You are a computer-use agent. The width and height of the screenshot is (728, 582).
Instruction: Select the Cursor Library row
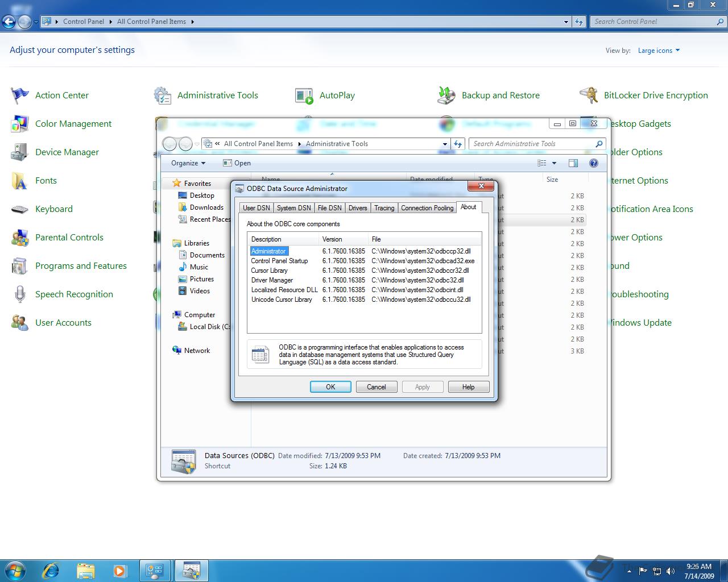(x=364, y=271)
